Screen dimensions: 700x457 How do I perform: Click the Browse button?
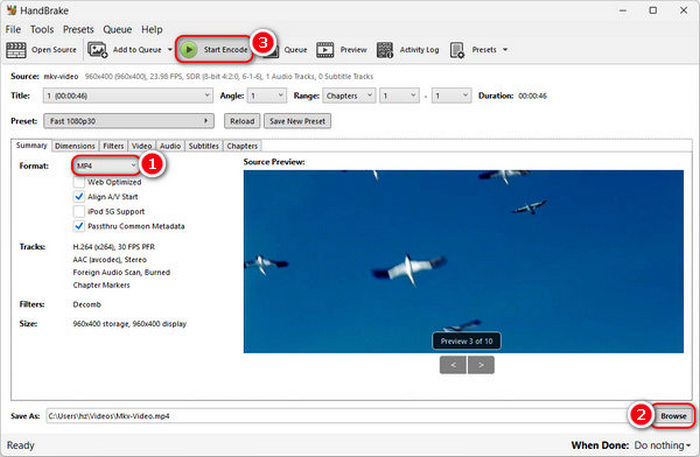(673, 415)
